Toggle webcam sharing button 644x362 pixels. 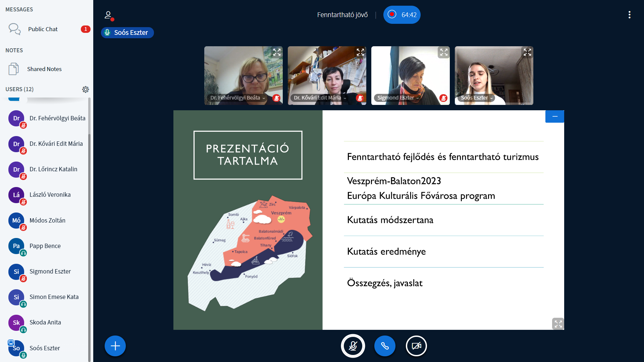click(416, 346)
